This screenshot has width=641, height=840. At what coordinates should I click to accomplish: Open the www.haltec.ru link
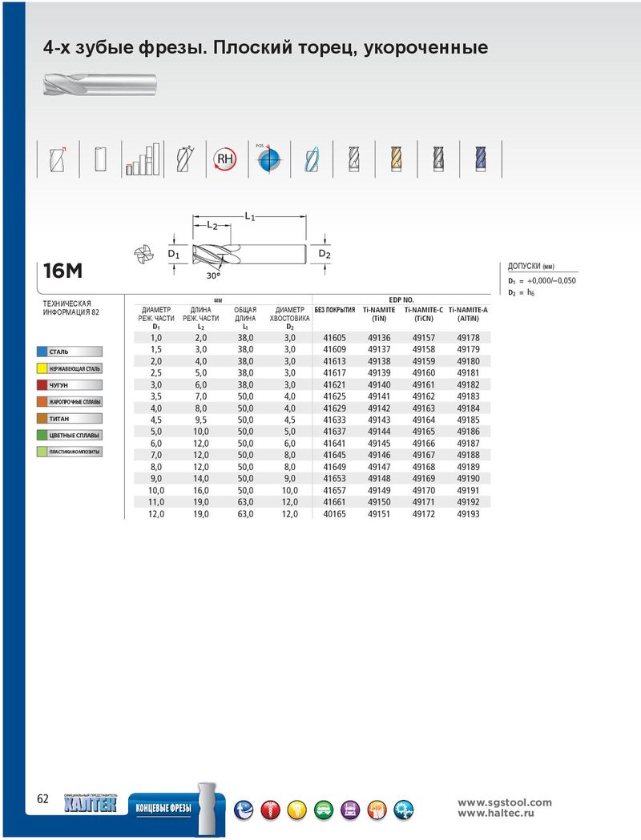496,813
